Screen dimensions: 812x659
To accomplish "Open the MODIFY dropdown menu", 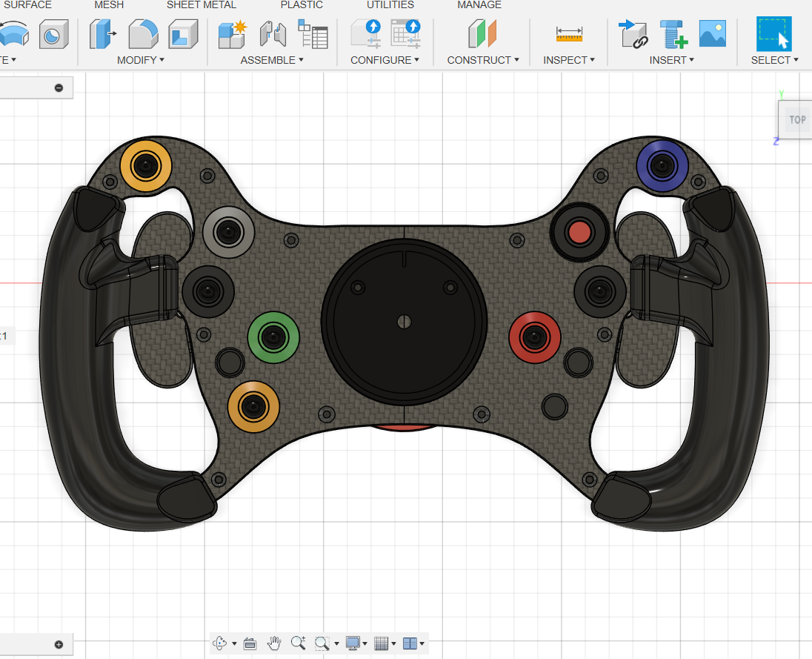I will click(140, 60).
